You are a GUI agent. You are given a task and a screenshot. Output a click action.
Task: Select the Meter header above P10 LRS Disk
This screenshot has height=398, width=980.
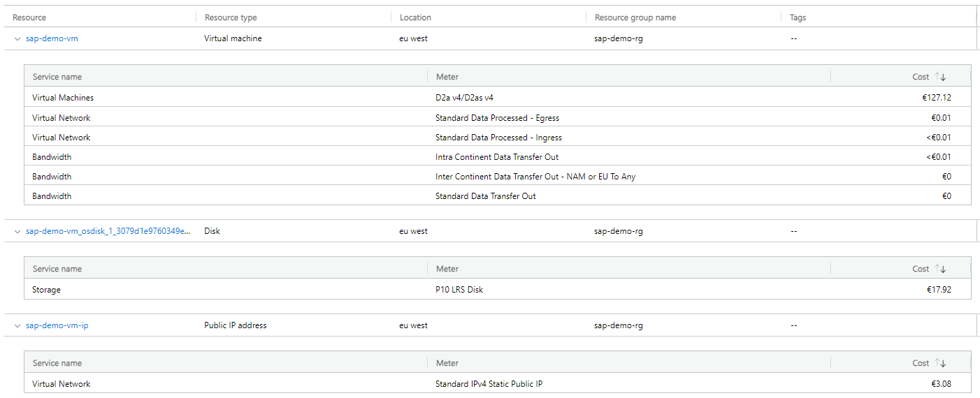tap(447, 269)
